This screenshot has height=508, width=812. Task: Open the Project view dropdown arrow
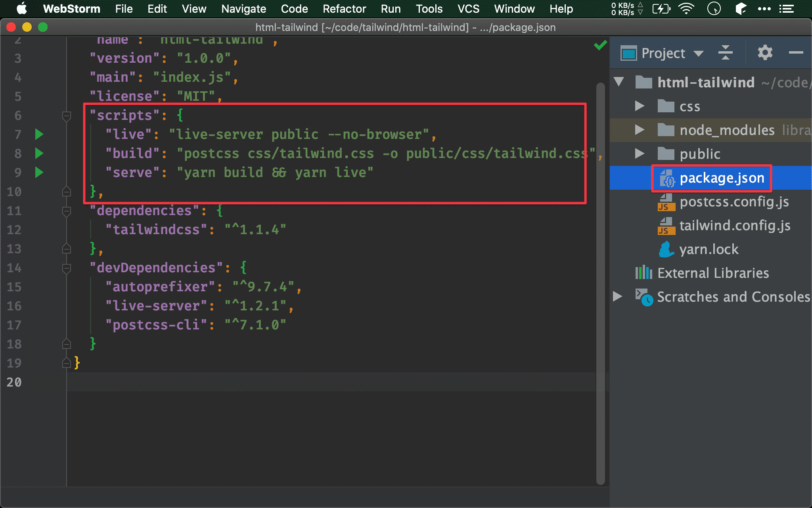699,54
